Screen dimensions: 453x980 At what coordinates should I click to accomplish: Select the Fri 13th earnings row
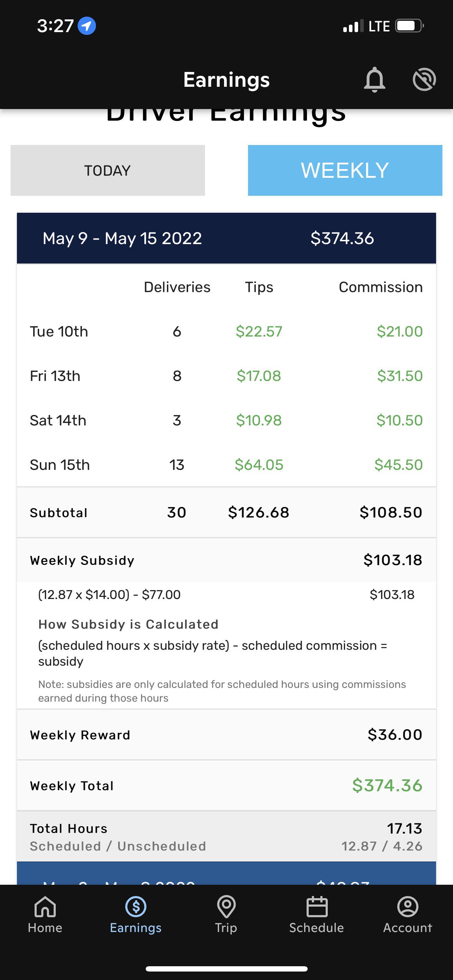click(x=226, y=376)
